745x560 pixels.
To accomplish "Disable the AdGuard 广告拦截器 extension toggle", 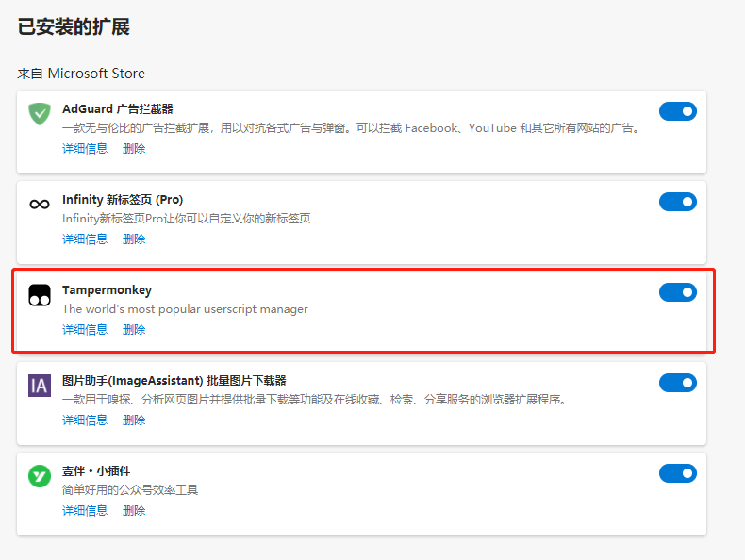I will [x=677, y=111].
